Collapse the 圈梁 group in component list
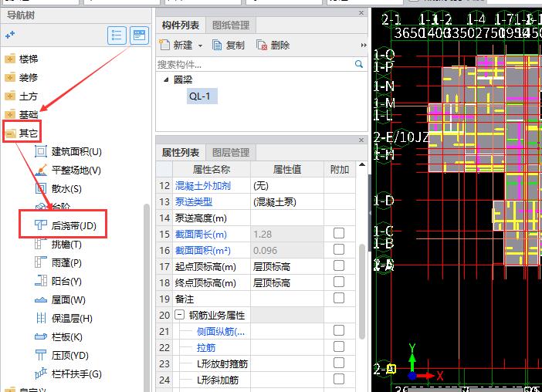 166,79
